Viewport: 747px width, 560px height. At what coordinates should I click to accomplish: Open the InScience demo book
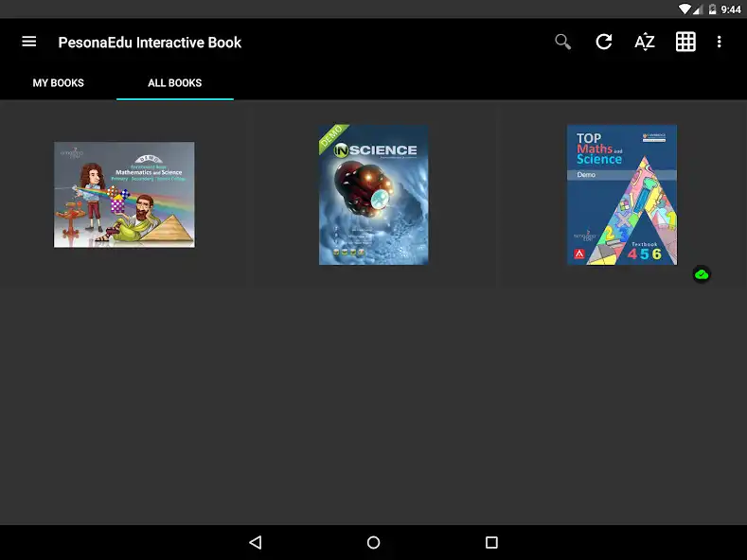(x=373, y=195)
